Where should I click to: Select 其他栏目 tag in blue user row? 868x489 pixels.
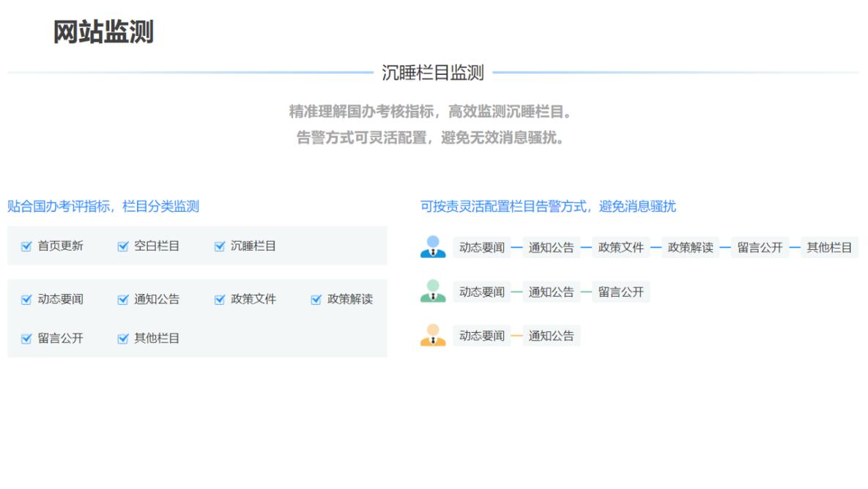pos(829,248)
